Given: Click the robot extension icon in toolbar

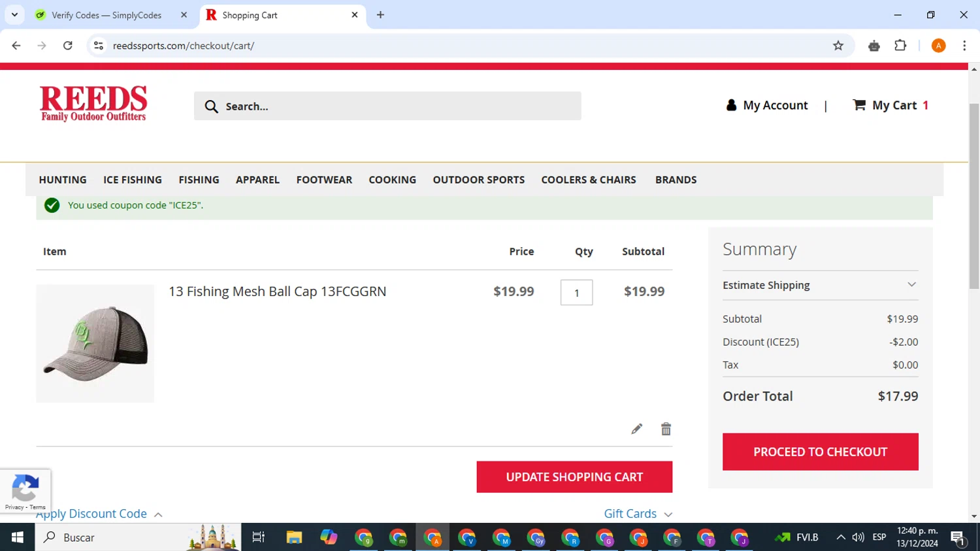Looking at the screenshot, I should (x=874, y=46).
